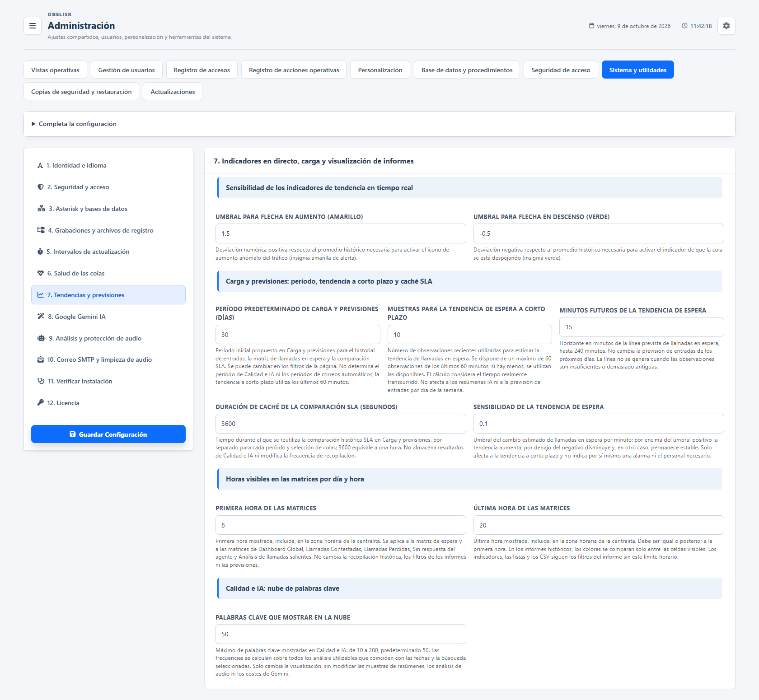Click the Umbral para flecha en aumento field
The height and width of the screenshot is (700, 759).
click(341, 233)
